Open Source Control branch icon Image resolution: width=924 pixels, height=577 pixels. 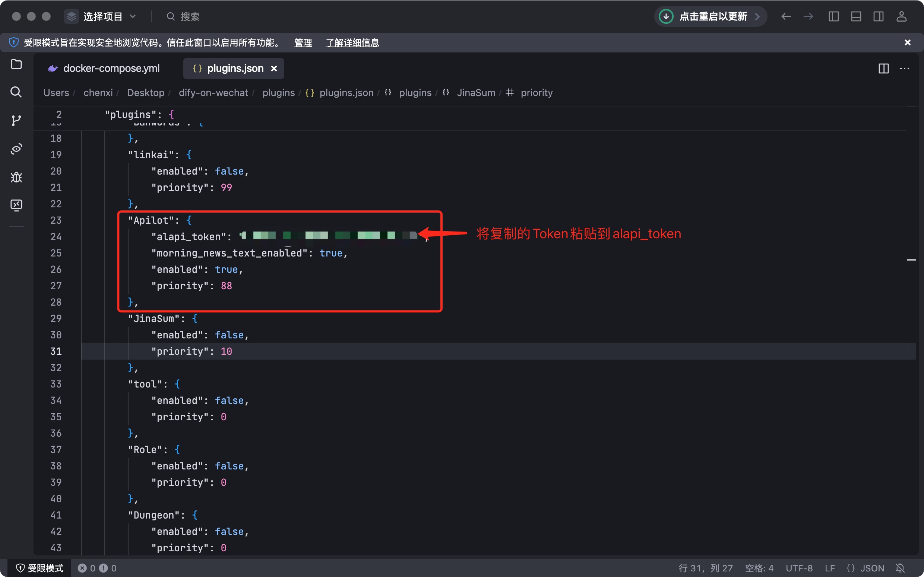click(x=16, y=121)
